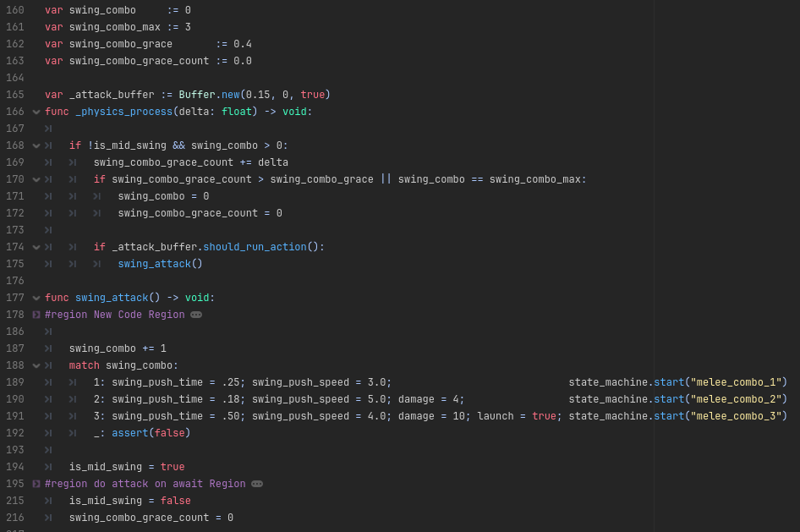Collapse the _attack_buffer if block fold arrow
This screenshot has height=532, width=800.
(x=36, y=247)
